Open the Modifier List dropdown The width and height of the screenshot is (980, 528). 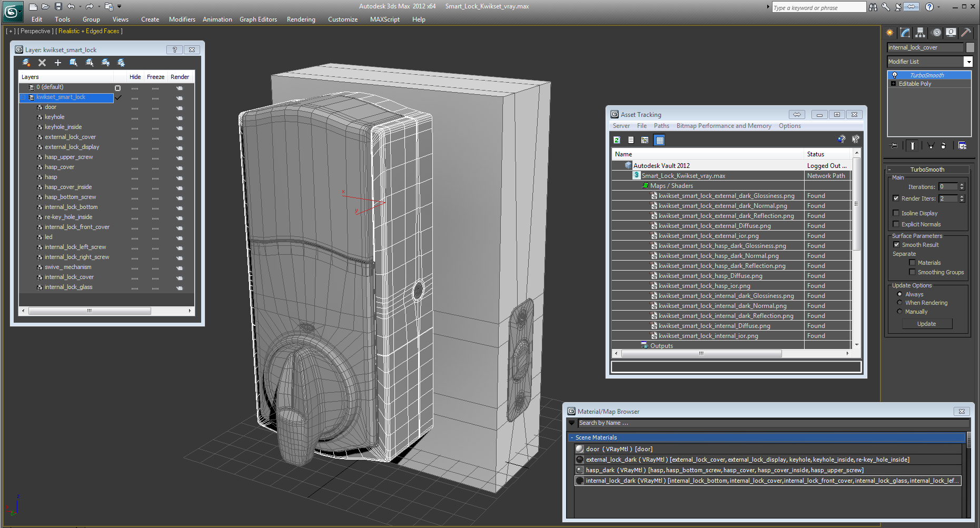[968, 62]
